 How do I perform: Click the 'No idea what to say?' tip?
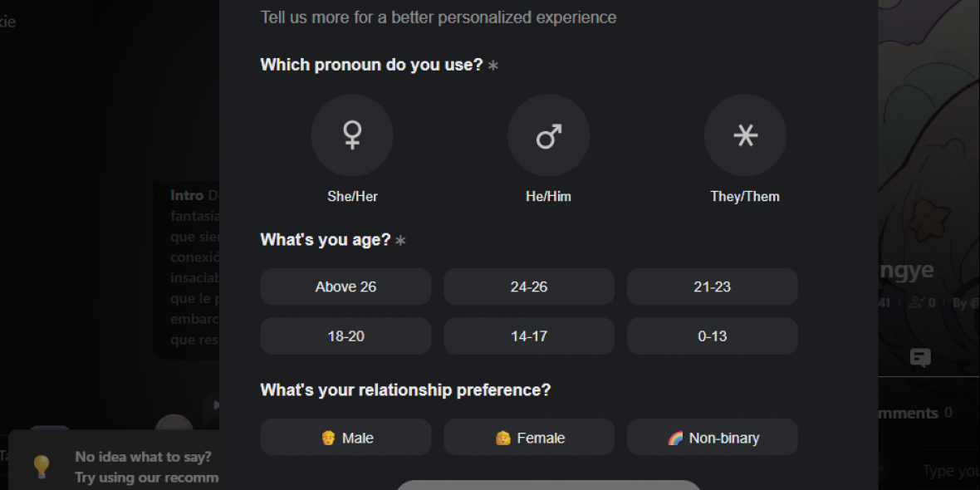(143, 457)
